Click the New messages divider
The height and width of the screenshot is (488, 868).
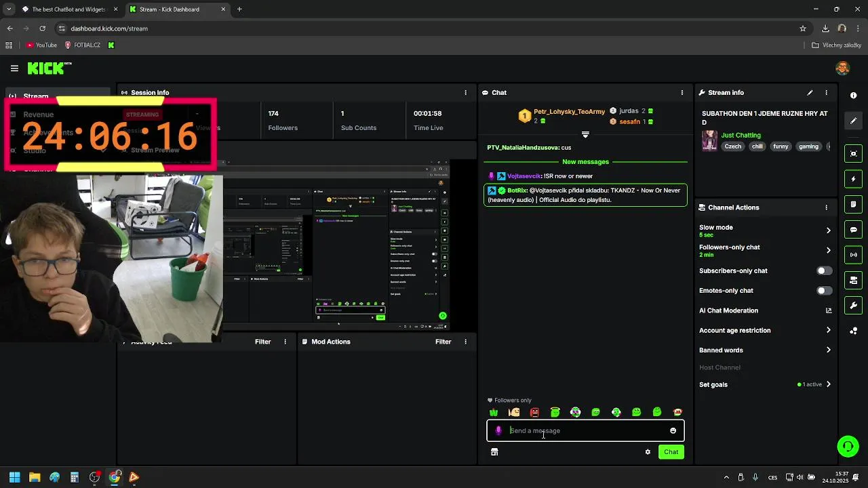[585, 162]
